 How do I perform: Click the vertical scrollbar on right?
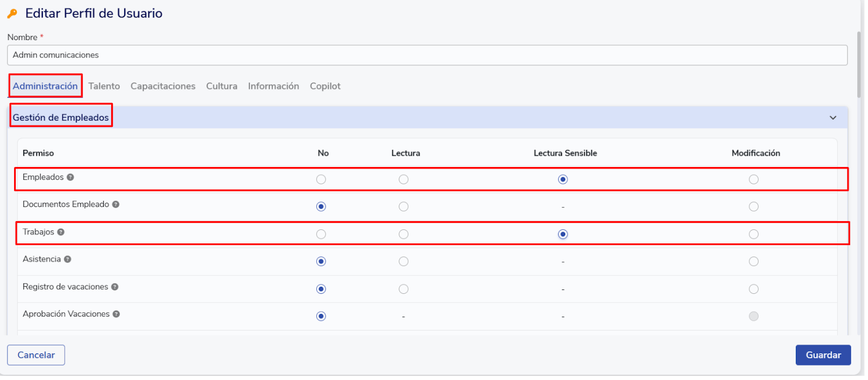pyautogui.click(x=859, y=65)
